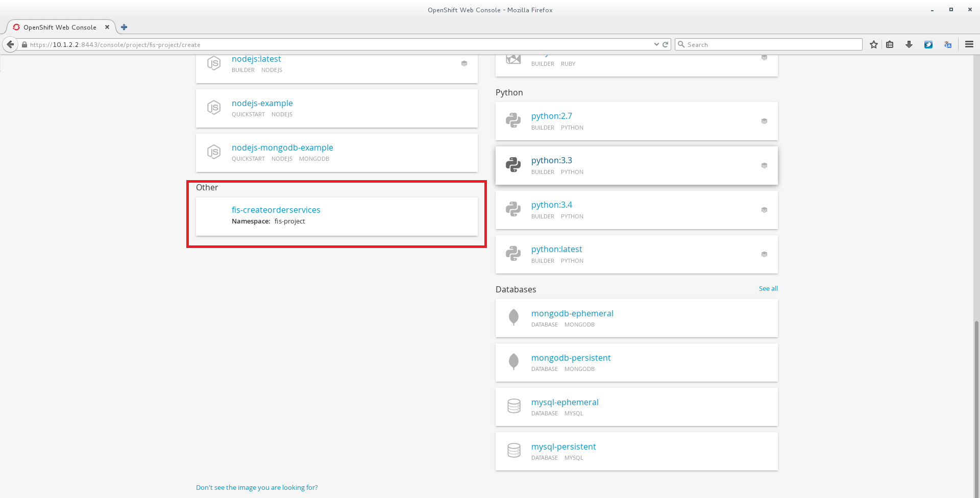Select the python:2.7 builder image
This screenshot has width=980, height=498.
coord(552,116)
